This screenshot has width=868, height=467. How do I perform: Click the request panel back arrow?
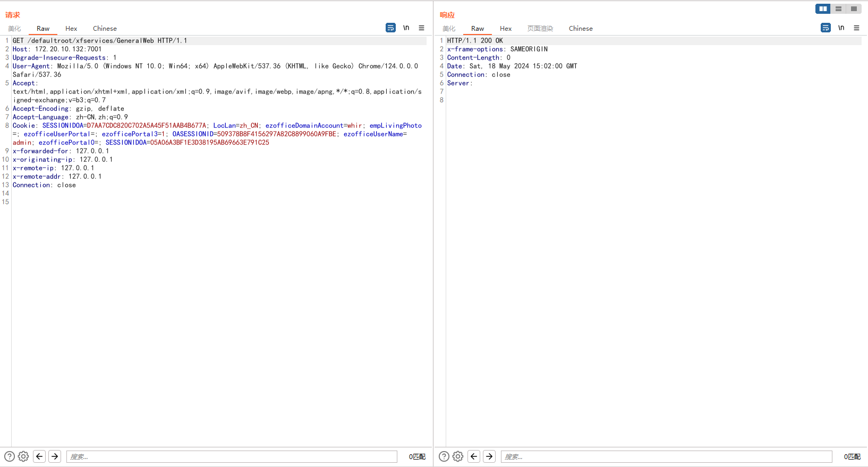click(x=39, y=456)
